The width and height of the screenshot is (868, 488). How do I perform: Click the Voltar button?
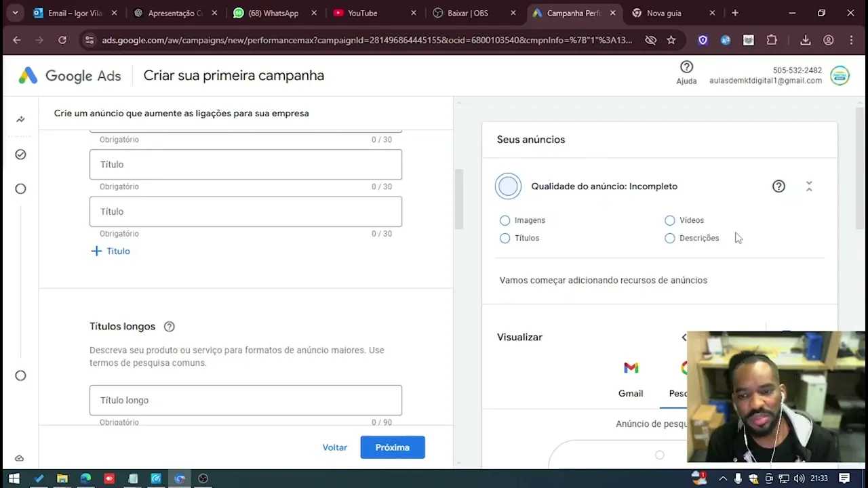coord(335,447)
